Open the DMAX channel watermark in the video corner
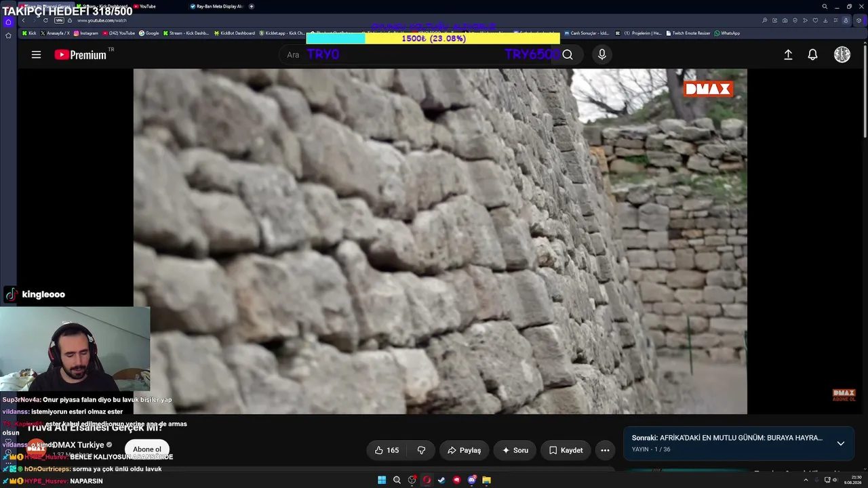Image resolution: width=868 pixels, height=488 pixels. pos(844,395)
